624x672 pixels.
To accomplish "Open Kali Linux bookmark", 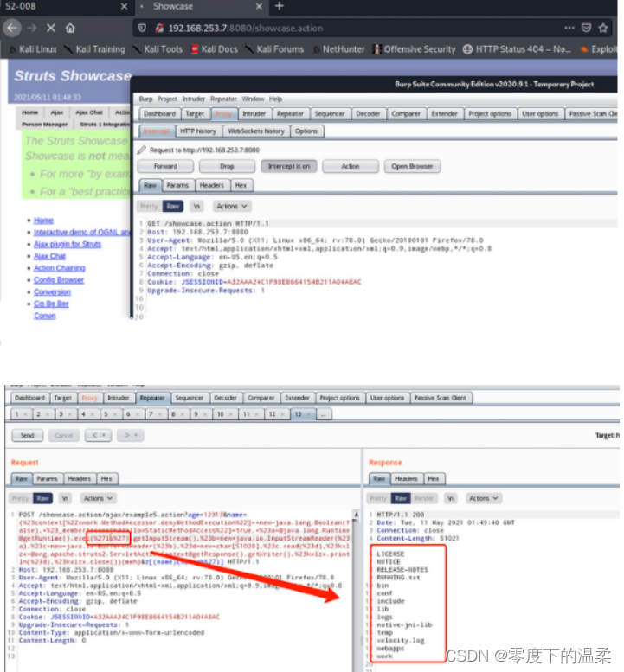I will click(34, 49).
